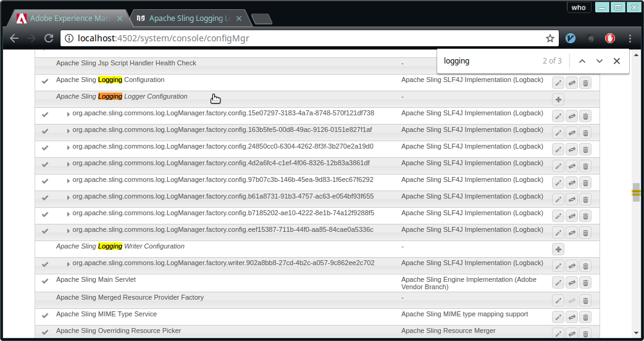Delete the config.b7185202 logger entry
Screen dimensions: 644x341
tap(586, 216)
